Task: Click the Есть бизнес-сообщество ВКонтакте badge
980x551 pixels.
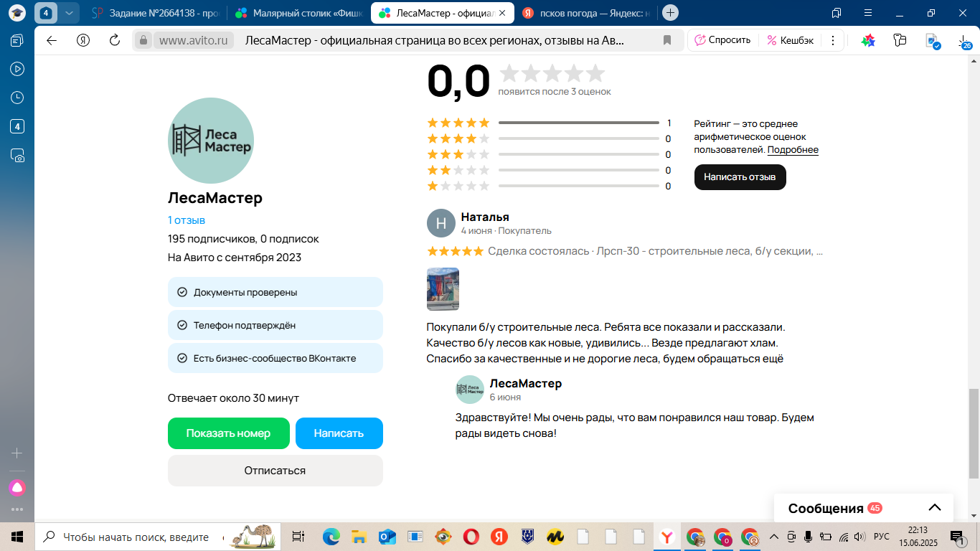Action: coord(275,358)
